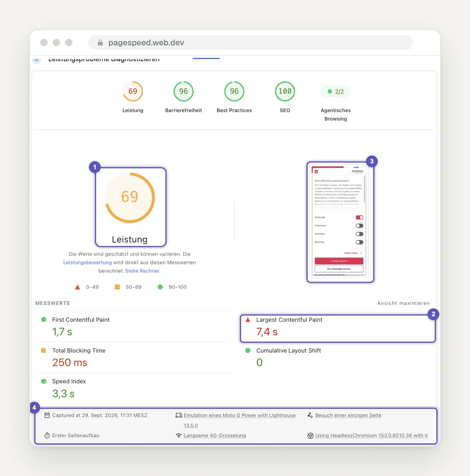The image size is (470, 476).
Task: Click the orange square beside Total Blocking Time
Action: point(44,350)
